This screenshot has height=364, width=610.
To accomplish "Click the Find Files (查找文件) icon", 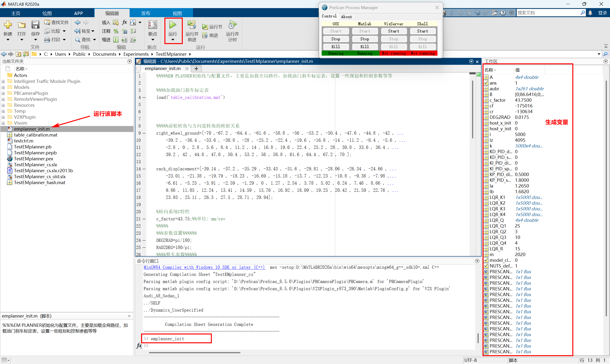I will [x=47, y=22].
